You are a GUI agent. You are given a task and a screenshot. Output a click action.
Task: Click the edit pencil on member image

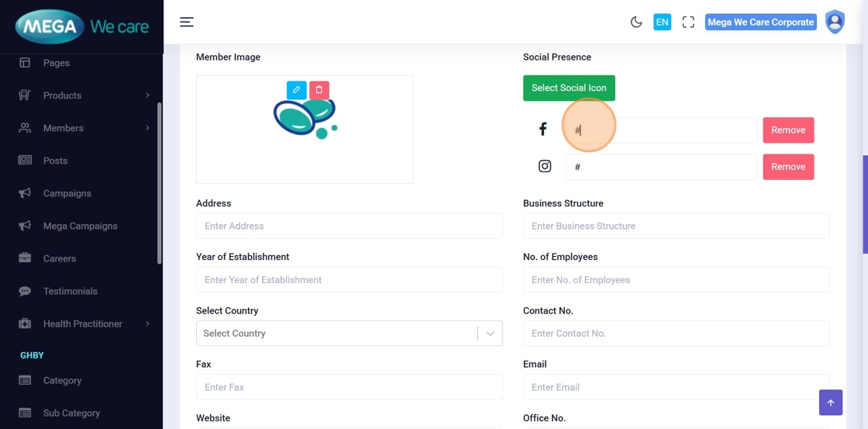(296, 90)
